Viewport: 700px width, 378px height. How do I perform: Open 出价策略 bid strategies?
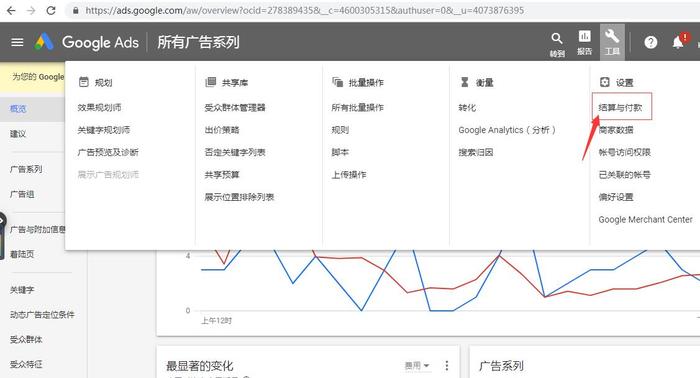tap(222, 130)
